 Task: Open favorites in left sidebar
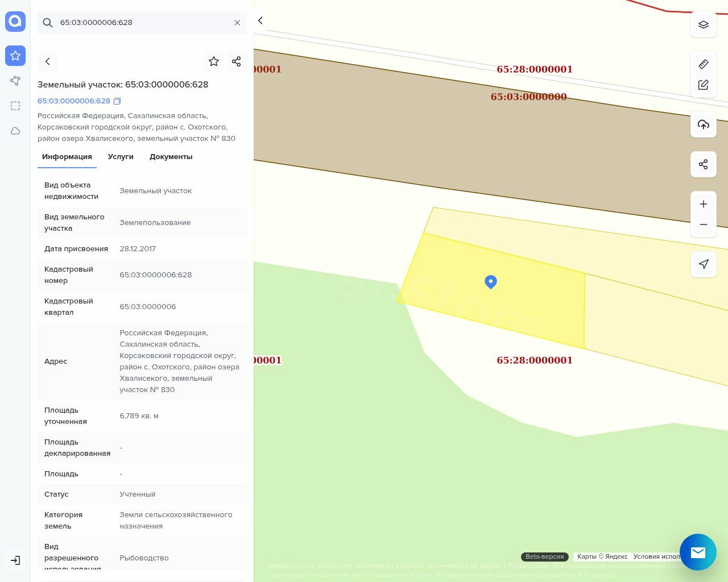pos(15,56)
